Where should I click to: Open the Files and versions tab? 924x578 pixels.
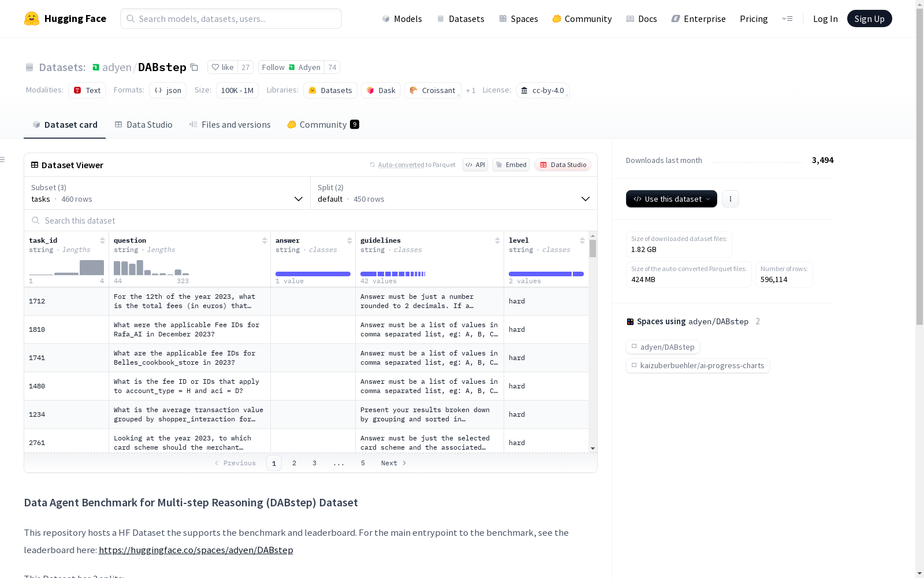[230, 125]
